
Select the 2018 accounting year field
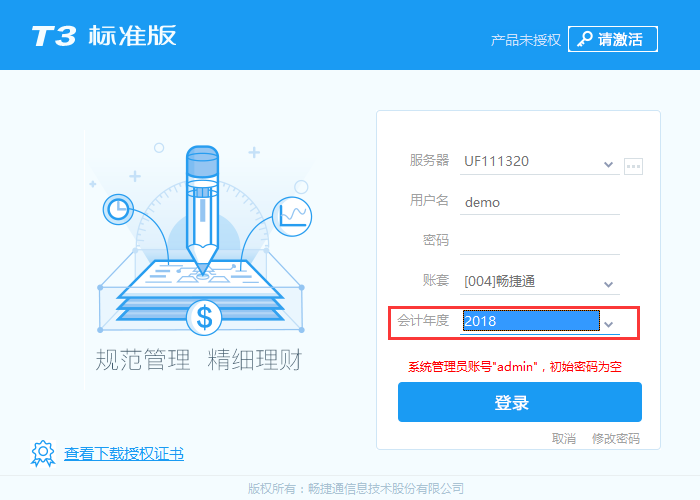pyautogui.click(x=531, y=321)
